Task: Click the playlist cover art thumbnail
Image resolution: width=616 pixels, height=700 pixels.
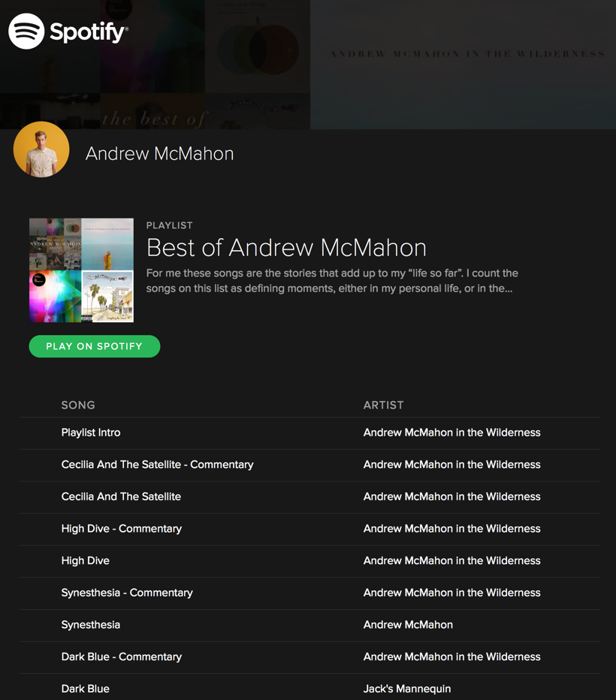Action: click(x=81, y=270)
